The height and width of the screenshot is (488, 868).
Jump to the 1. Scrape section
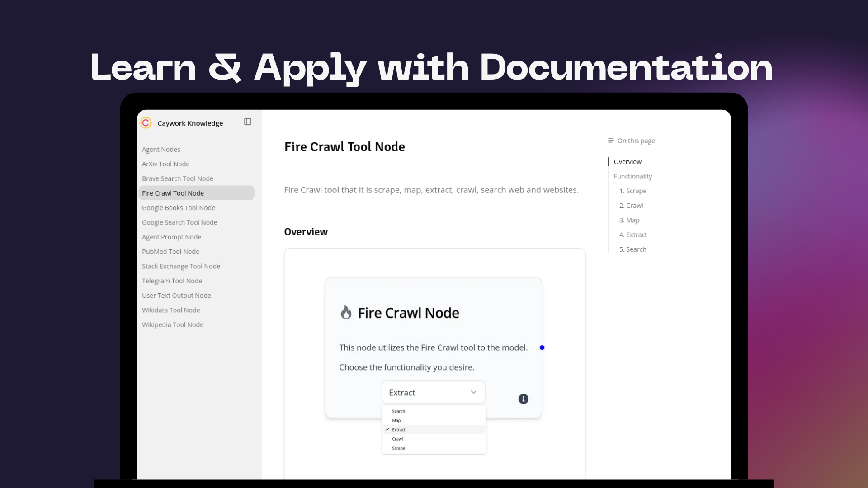632,191
